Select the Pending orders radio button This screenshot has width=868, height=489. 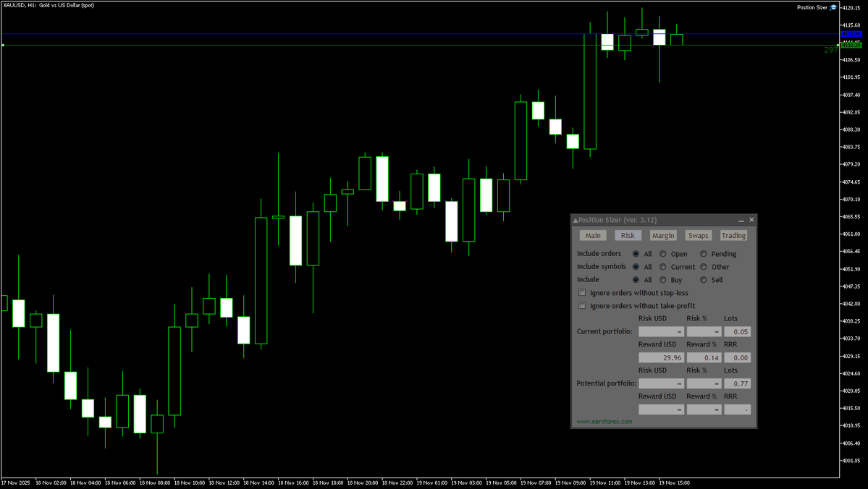click(703, 253)
